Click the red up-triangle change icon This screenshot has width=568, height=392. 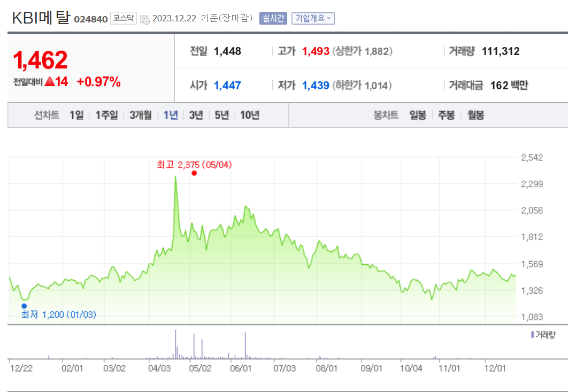[49, 81]
